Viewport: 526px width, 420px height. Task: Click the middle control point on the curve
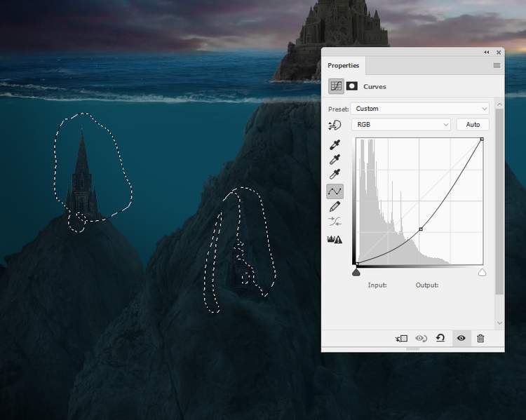[420, 229]
